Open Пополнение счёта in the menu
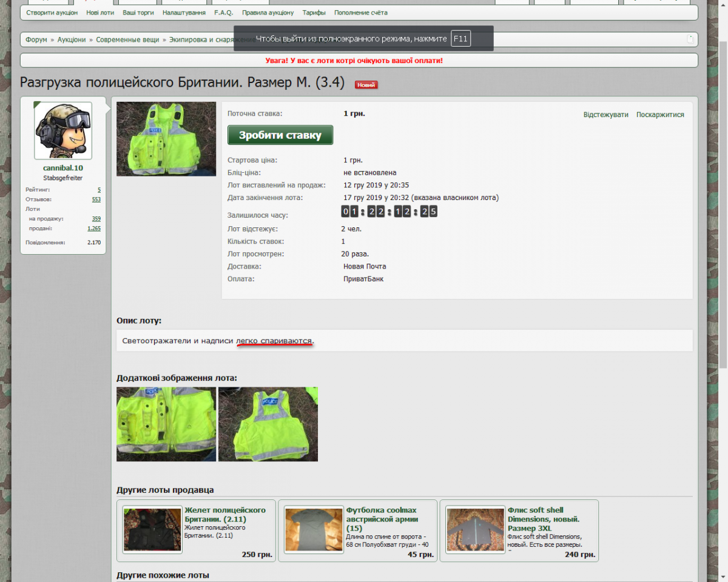Screen dimensions: 728x582 pyautogui.click(x=360, y=13)
